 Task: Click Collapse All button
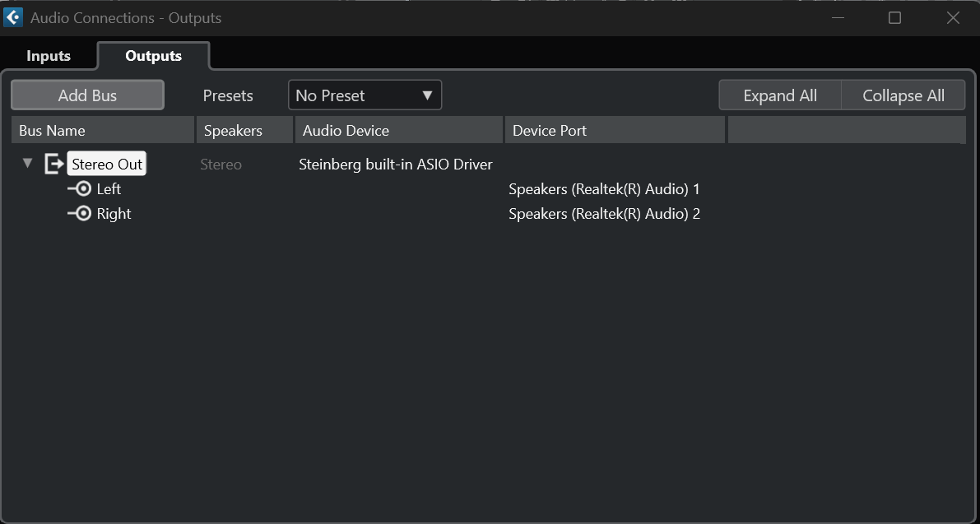(x=903, y=95)
